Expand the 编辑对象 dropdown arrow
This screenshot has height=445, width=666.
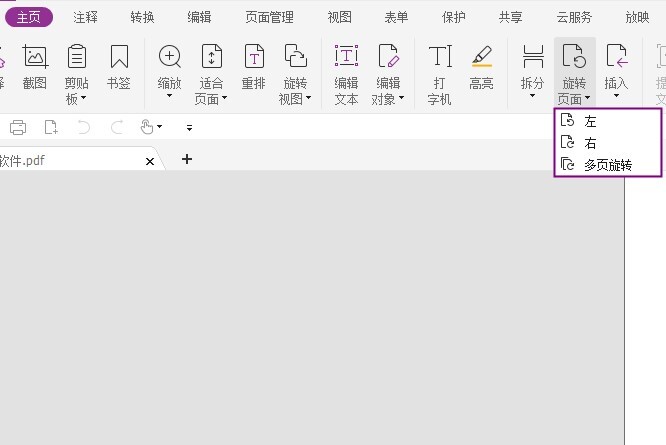pyautogui.click(x=401, y=98)
